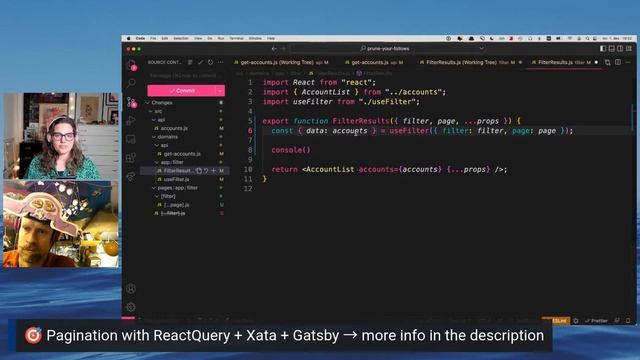Open accounts.js in the changes list
Viewport: 640px width, 360px height.
point(174,129)
